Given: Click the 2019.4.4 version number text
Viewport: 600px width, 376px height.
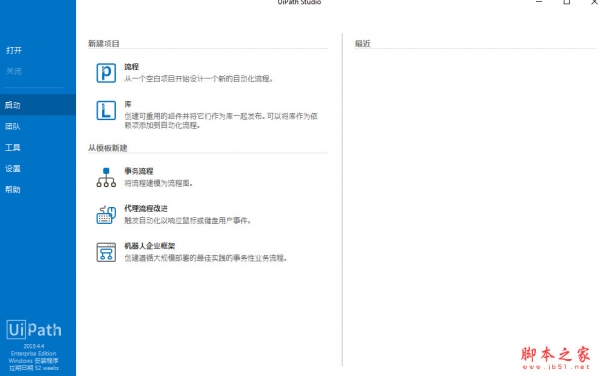Looking at the screenshot, I should pos(34,346).
